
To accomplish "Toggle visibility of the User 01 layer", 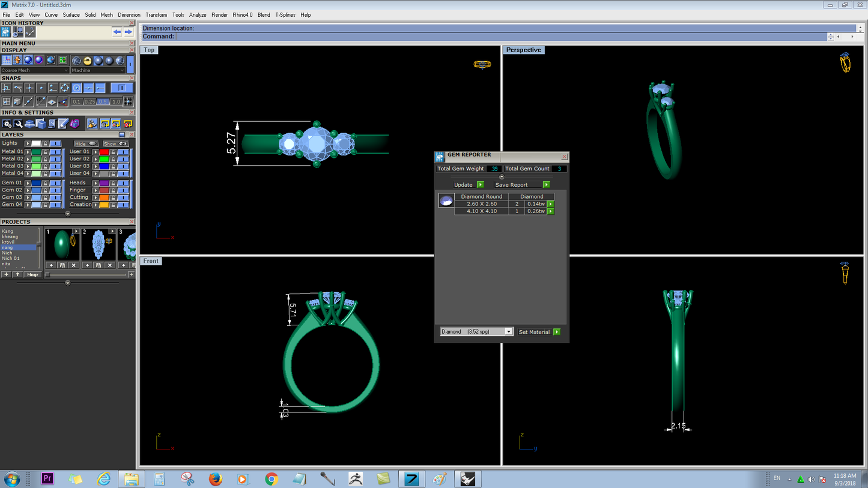I will [123, 152].
